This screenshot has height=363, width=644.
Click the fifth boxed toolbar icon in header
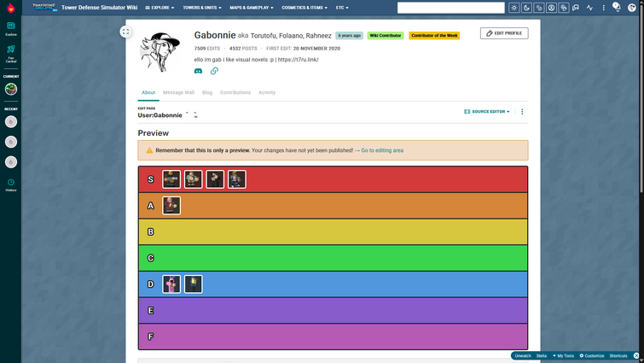pyautogui.click(x=564, y=8)
